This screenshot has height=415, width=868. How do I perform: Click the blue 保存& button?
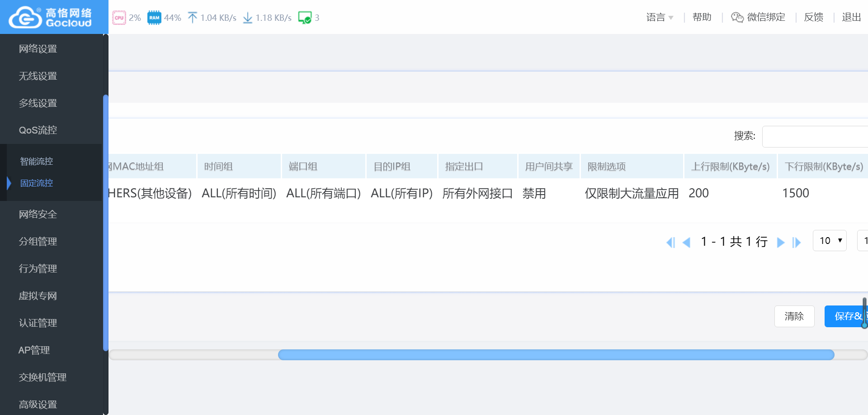pos(846,316)
